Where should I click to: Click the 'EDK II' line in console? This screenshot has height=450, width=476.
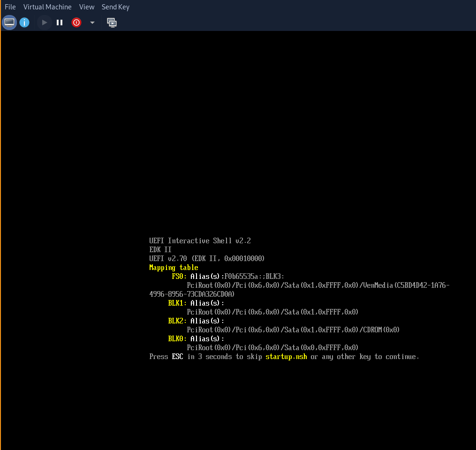tap(160, 250)
